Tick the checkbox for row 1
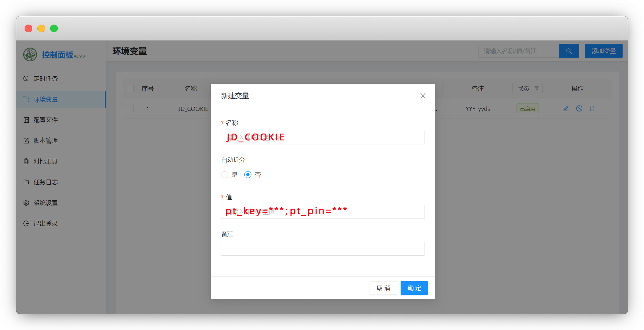Image resolution: width=644 pixels, height=330 pixels. [130, 109]
